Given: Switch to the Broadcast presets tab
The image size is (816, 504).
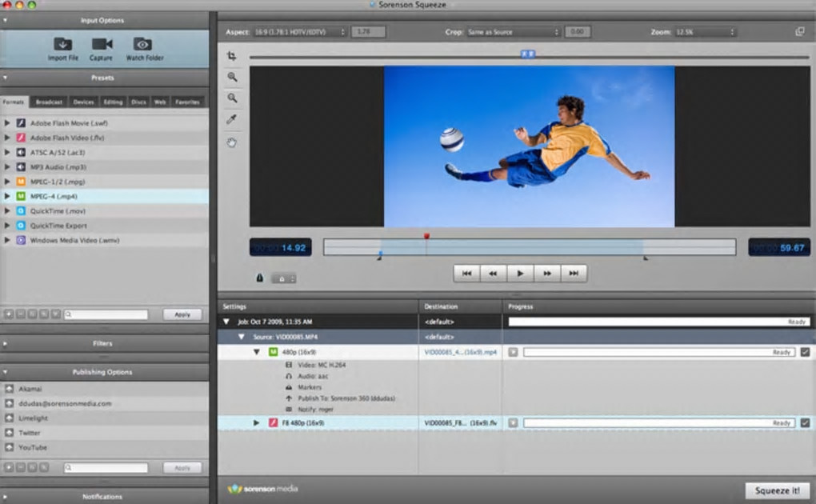Looking at the screenshot, I should [49, 102].
